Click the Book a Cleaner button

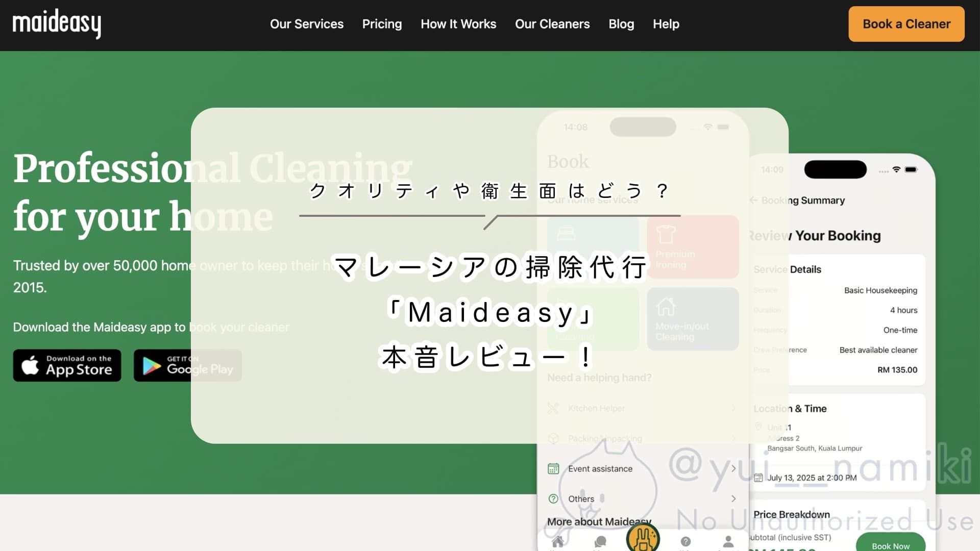coord(906,24)
